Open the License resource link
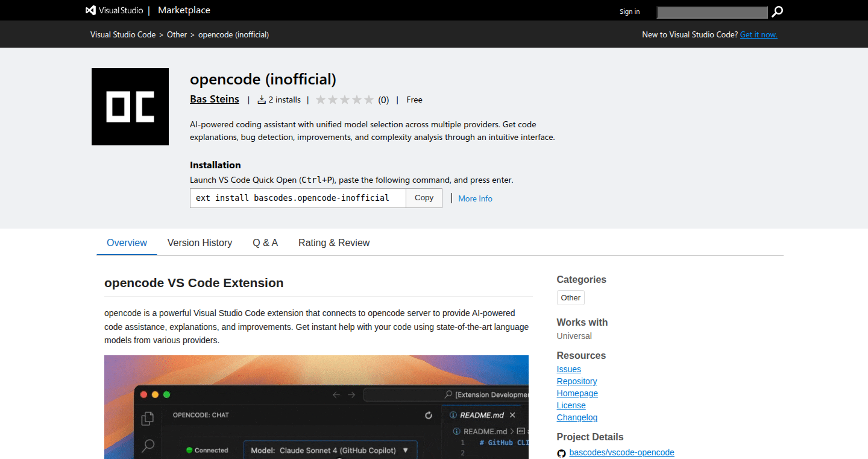The width and height of the screenshot is (868, 459). coord(571,405)
